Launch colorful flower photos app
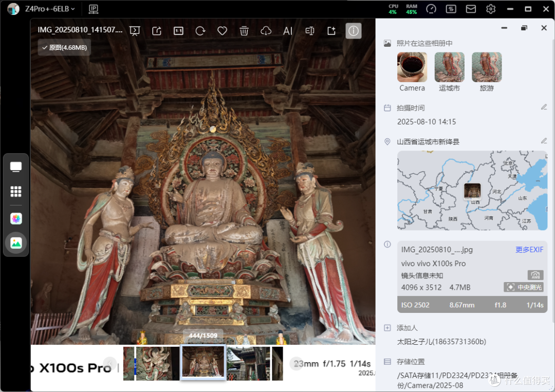The height and width of the screenshot is (392, 555). 16,219
